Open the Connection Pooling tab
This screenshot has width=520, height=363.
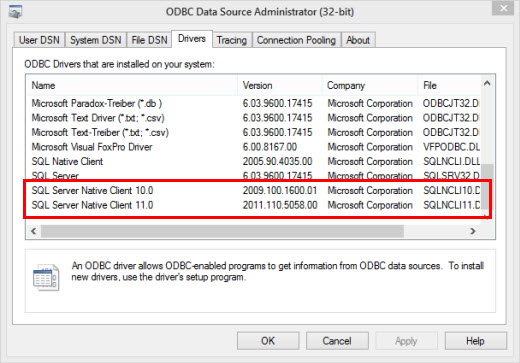pos(296,40)
